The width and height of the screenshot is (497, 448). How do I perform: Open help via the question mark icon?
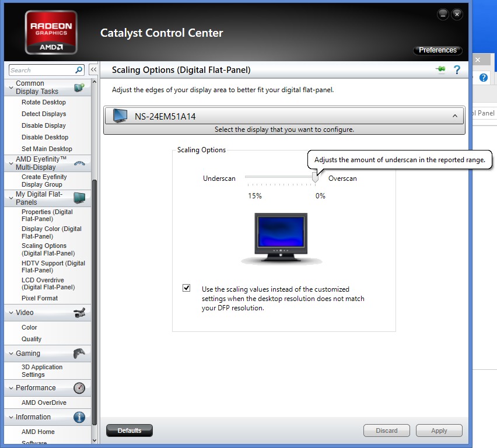point(457,69)
